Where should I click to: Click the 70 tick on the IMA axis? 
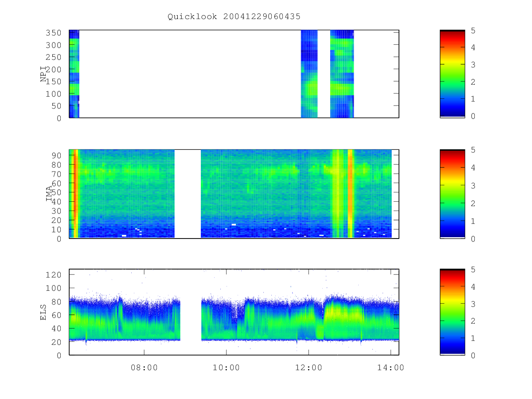(56, 174)
